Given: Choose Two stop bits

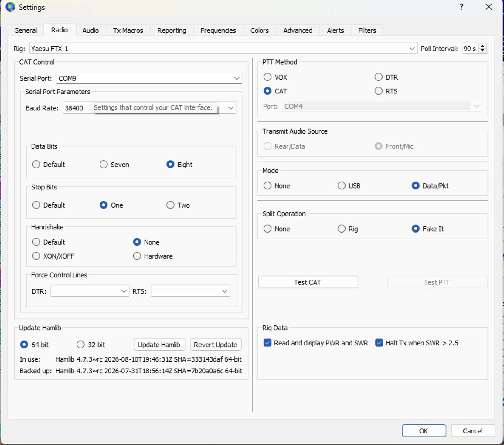Looking at the screenshot, I should 178,205.
